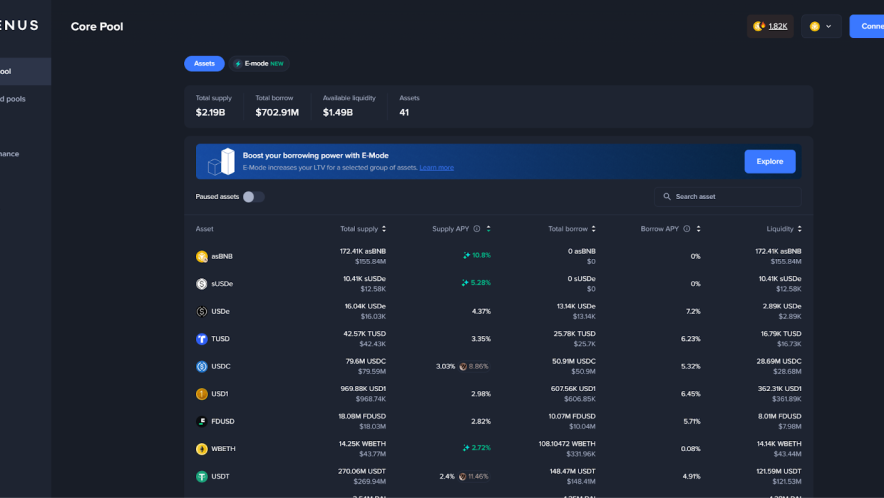Image resolution: width=884 pixels, height=498 pixels.
Task: Click the FDUSD token icon
Action: click(x=201, y=421)
